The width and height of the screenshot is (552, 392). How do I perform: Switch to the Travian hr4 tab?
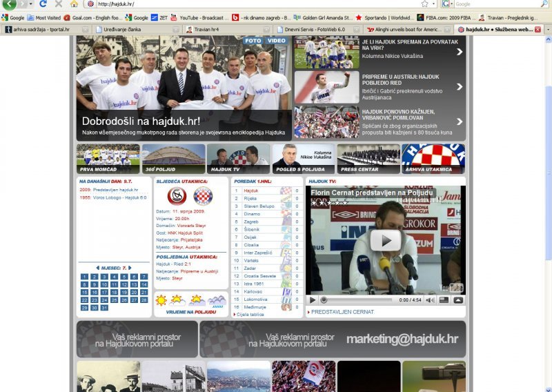click(228, 30)
